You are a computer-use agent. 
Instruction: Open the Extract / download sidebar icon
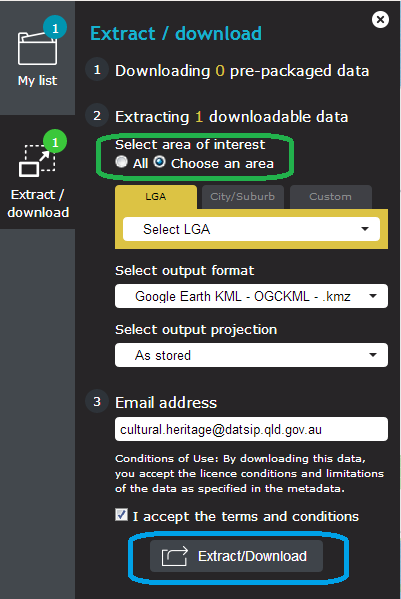point(37,161)
